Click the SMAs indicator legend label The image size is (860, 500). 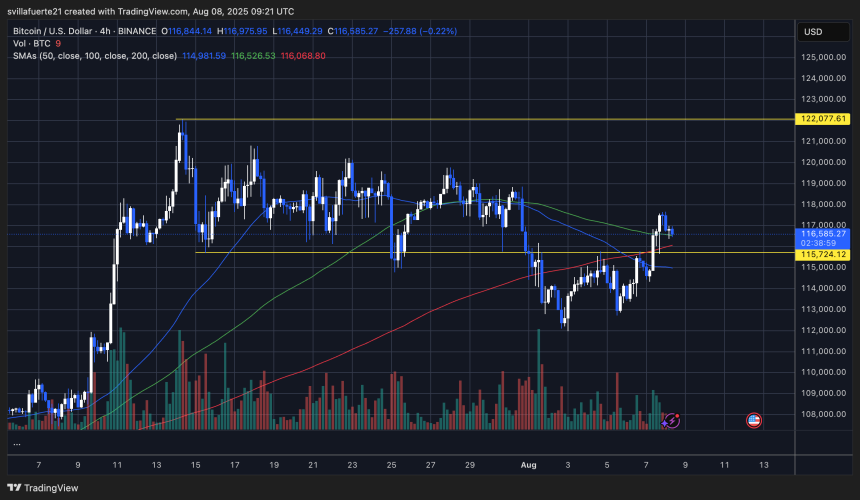tap(95, 56)
